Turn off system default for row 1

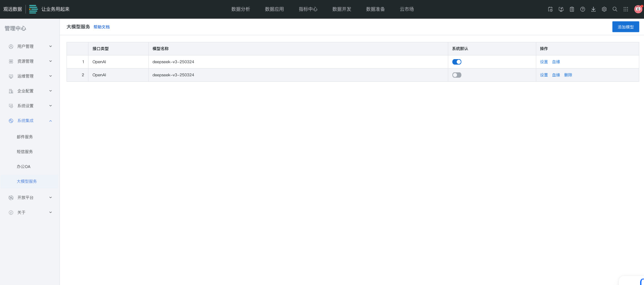tap(457, 62)
